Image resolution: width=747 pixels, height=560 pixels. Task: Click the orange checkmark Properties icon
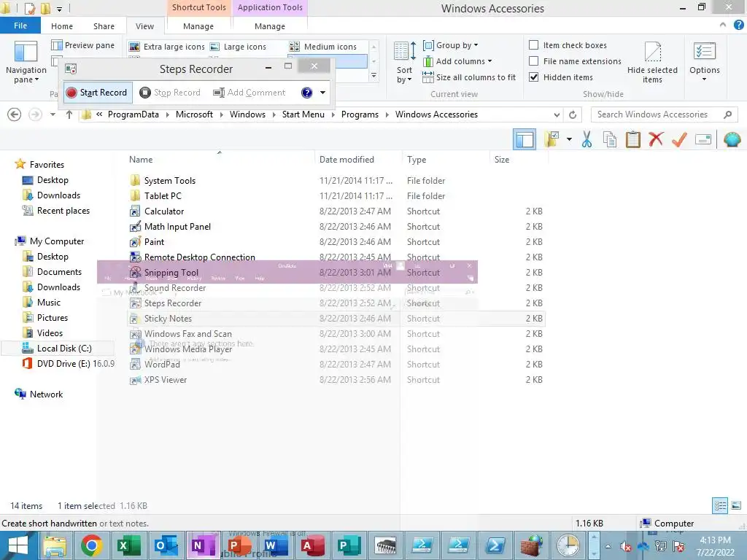(x=679, y=139)
